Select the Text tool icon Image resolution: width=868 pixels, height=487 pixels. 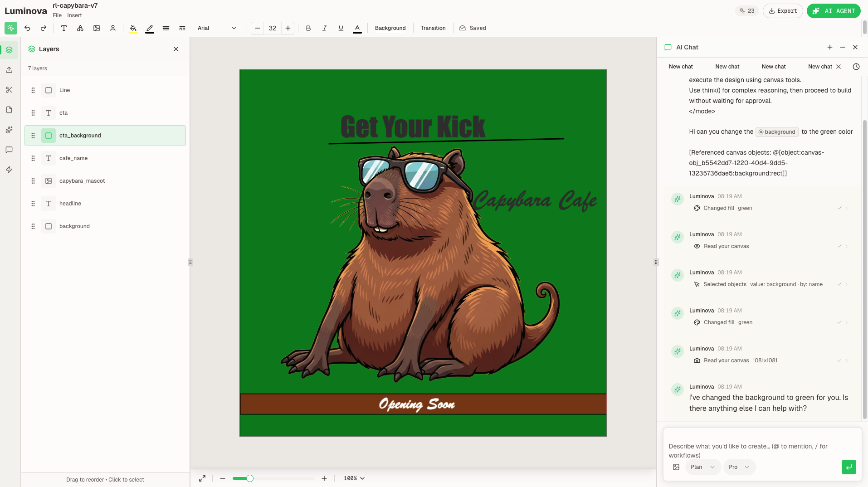point(64,28)
